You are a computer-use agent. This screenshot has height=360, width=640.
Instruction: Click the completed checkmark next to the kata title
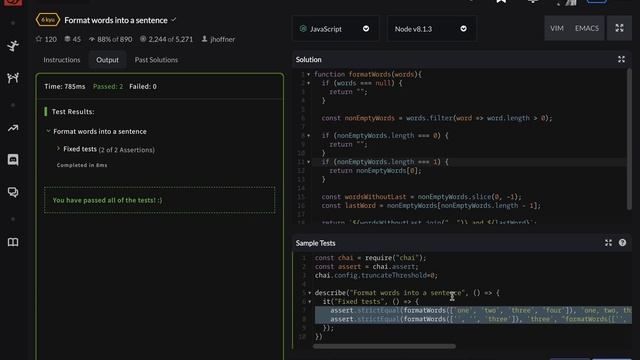click(174, 20)
